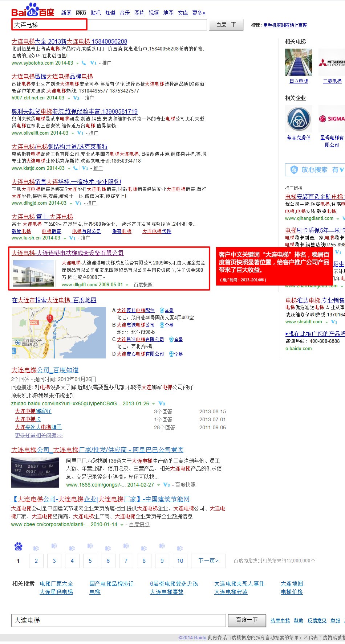Click 更多知道相关问题>> link

click(39, 435)
